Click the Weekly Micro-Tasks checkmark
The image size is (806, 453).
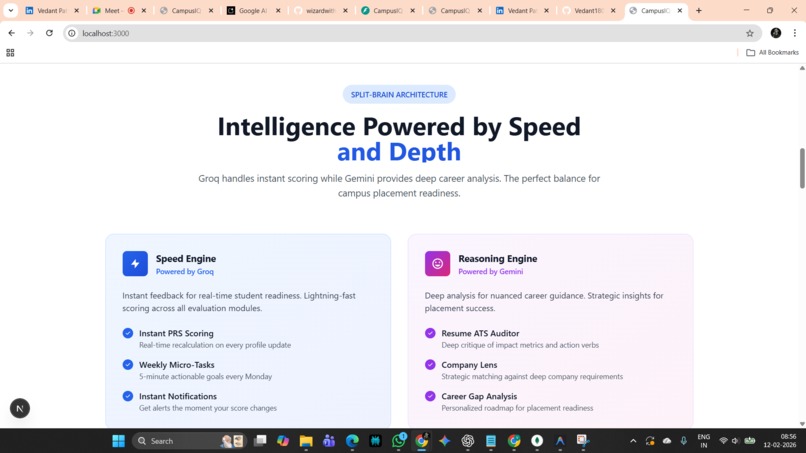(128, 365)
